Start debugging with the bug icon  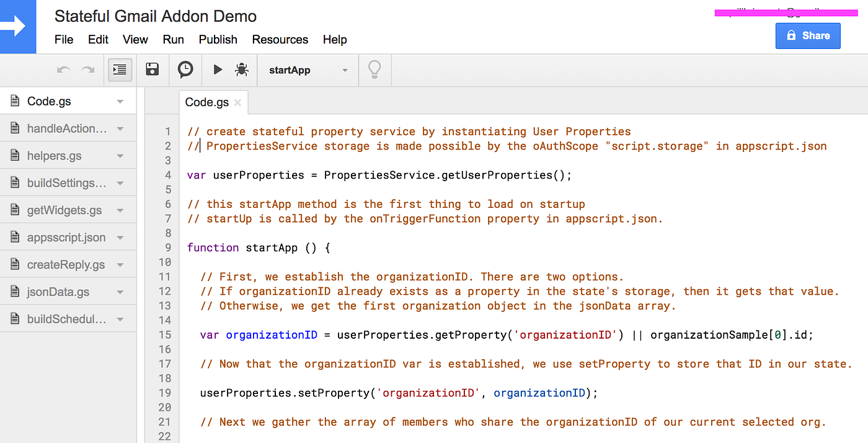click(242, 69)
